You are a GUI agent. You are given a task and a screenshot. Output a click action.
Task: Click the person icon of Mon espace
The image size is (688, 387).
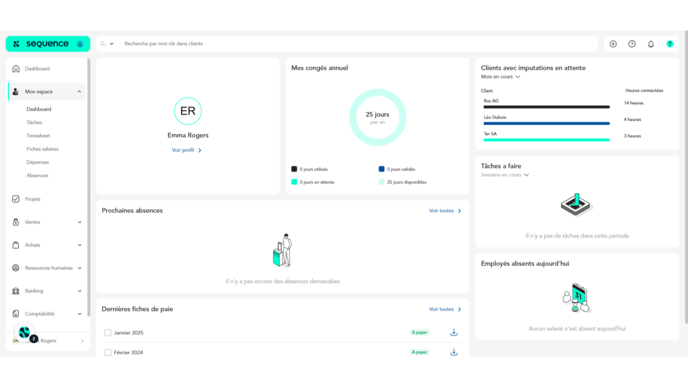(16, 91)
